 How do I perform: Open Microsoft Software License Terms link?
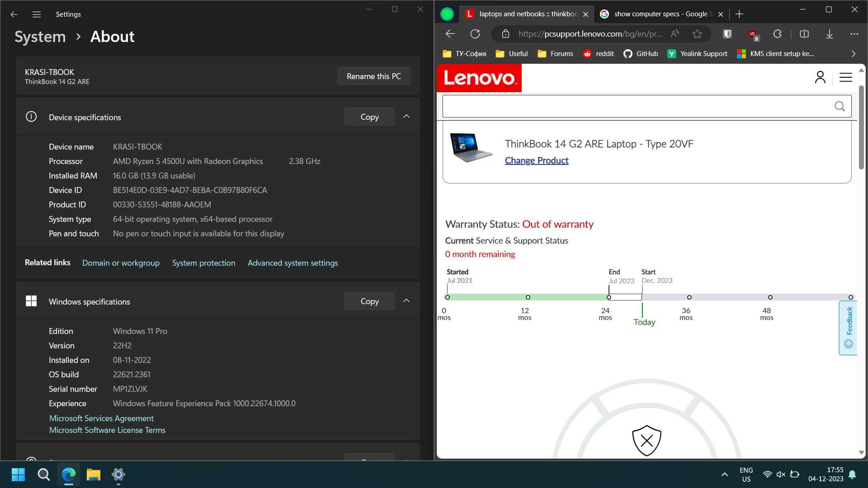tap(107, 430)
